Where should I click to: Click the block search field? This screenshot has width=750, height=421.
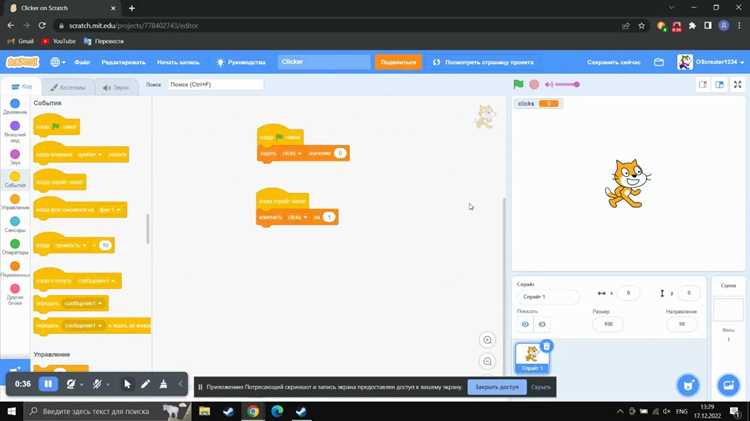(215, 84)
